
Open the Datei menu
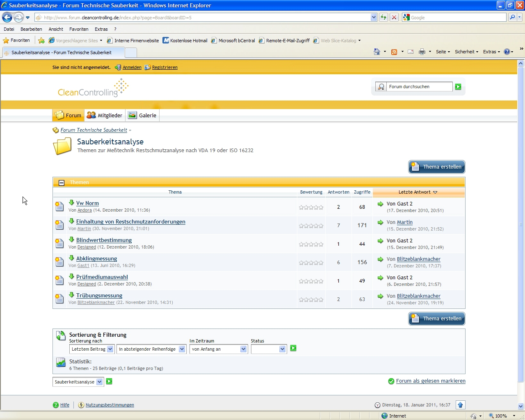(x=9, y=29)
